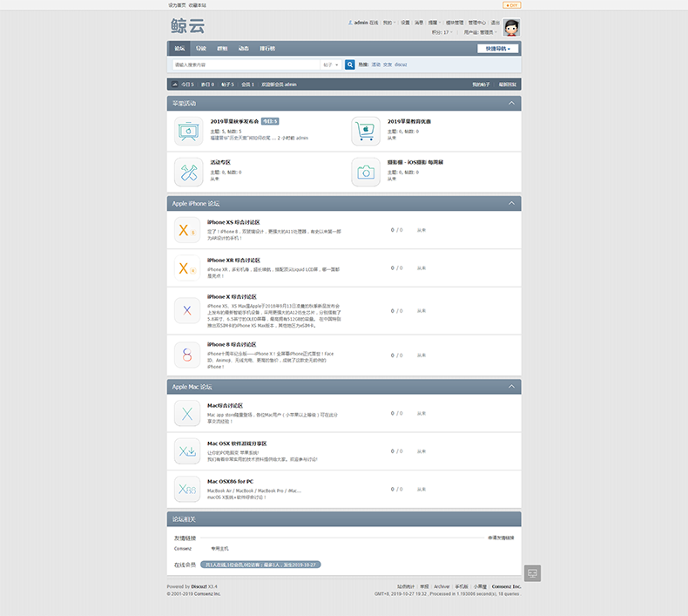The width and height of the screenshot is (688, 616).
Task: Click the Discuz! footer link
Action: [x=199, y=586]
